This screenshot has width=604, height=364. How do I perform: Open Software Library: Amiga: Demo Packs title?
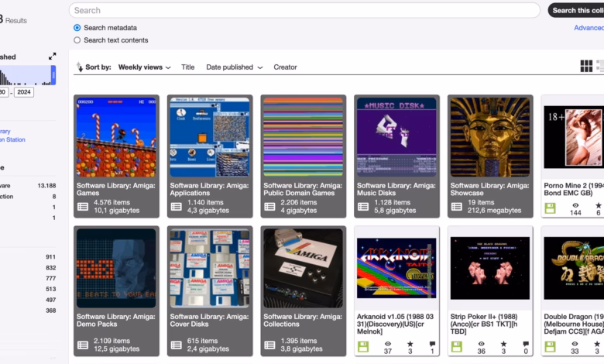click(115, 320)
